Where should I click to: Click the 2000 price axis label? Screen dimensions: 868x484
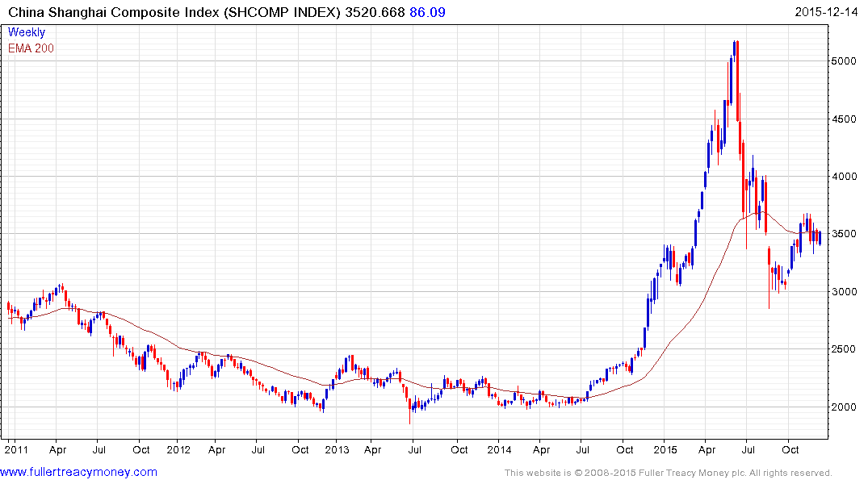[845, 407]
